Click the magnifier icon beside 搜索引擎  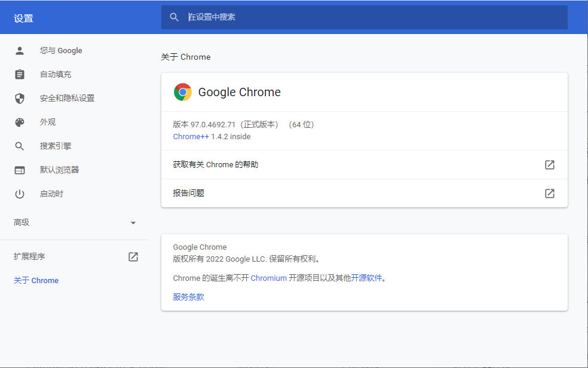tap(20, 146)
